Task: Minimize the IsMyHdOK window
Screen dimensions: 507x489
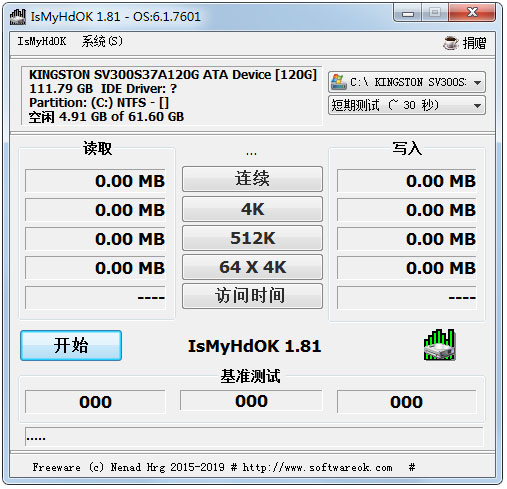Action: [x=408, y=13]
